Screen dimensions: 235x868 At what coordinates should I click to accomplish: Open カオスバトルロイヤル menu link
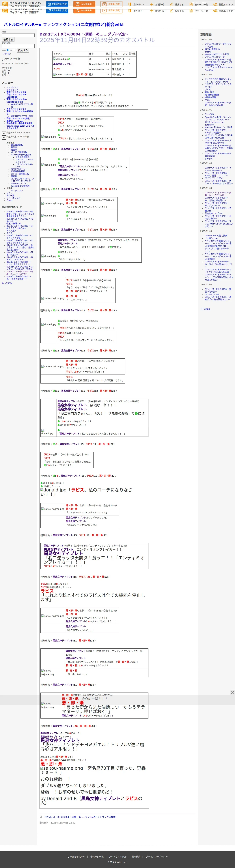point(16,109)
